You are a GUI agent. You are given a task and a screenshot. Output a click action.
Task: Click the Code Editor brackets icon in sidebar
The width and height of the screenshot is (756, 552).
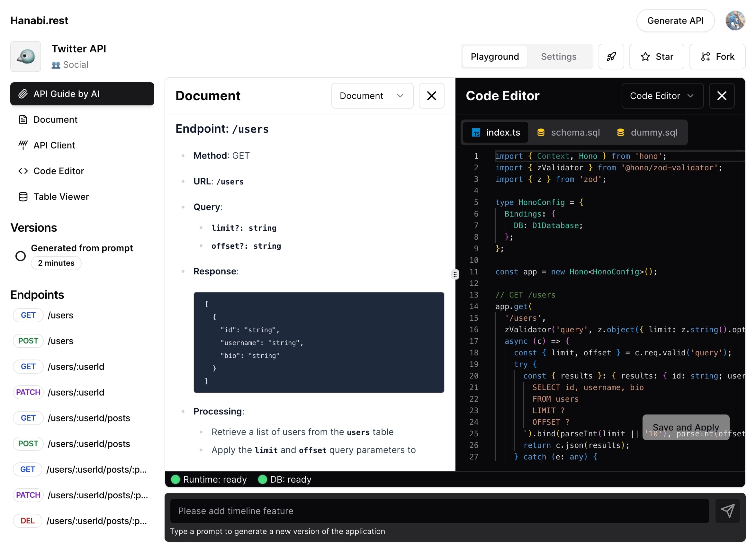pos(23,171)
